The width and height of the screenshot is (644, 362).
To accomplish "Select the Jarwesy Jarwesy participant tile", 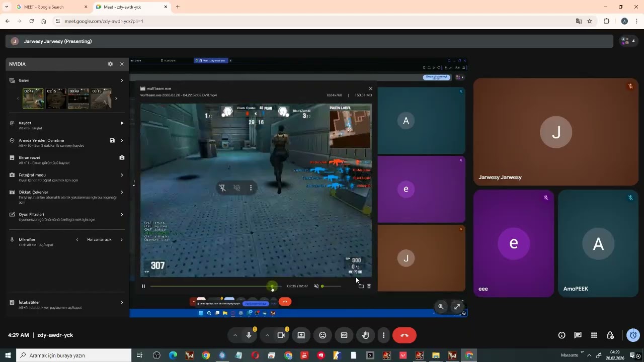I will tap(556, 132).
